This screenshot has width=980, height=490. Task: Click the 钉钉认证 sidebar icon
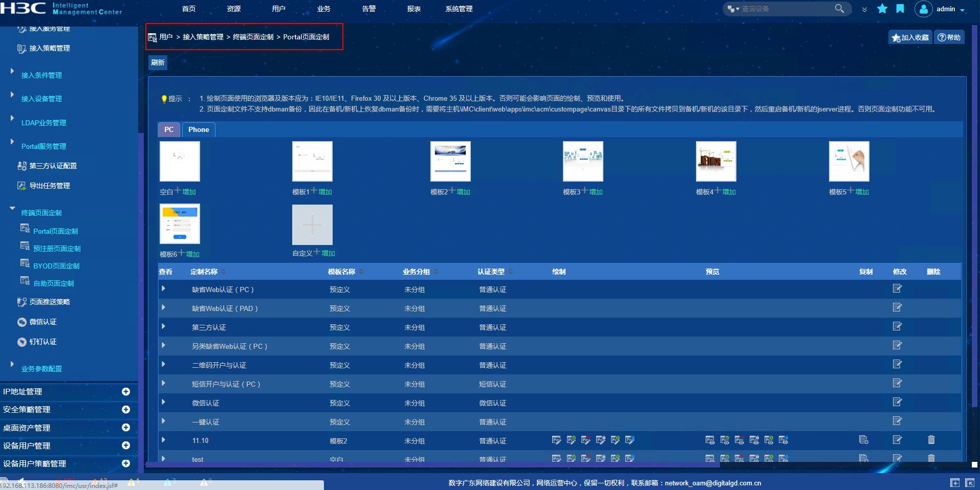22,342
